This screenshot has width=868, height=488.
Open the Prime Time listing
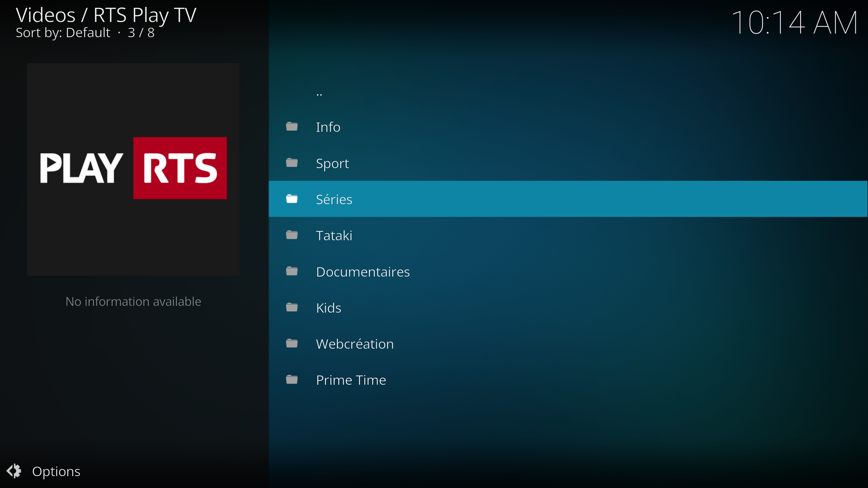pos(351,380)
